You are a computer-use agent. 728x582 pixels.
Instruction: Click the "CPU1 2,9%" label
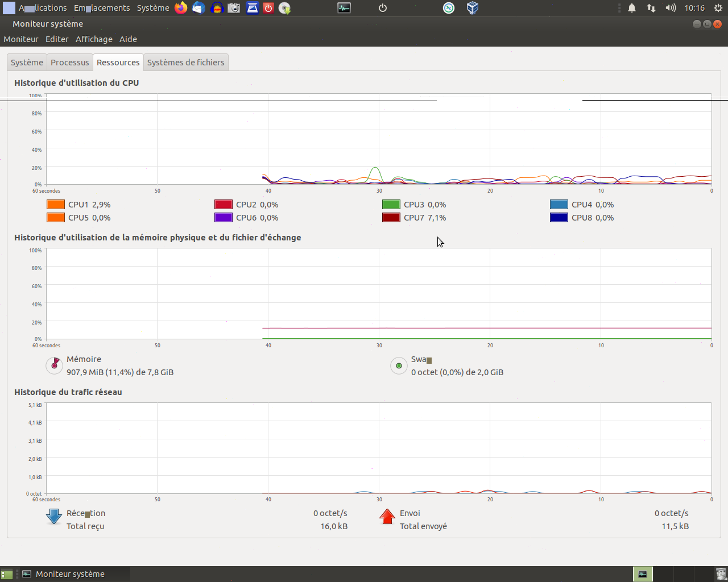pos(89,205)
